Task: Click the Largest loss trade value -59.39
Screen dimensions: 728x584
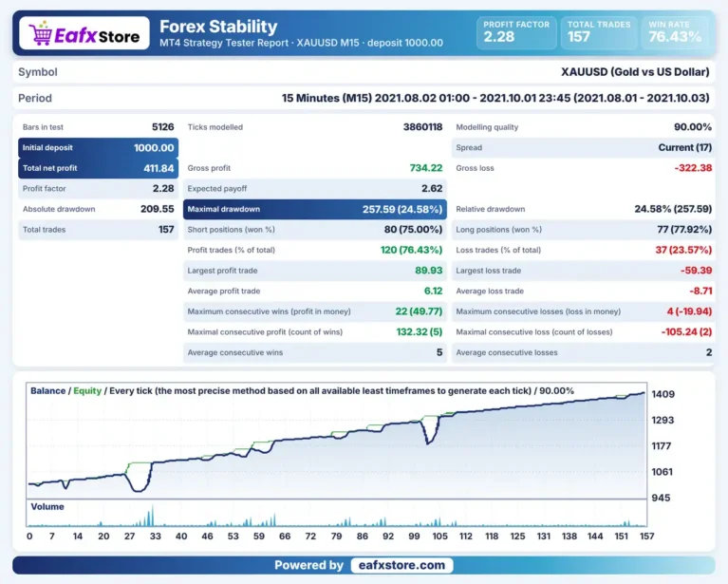Action: [x=696, y=270]
